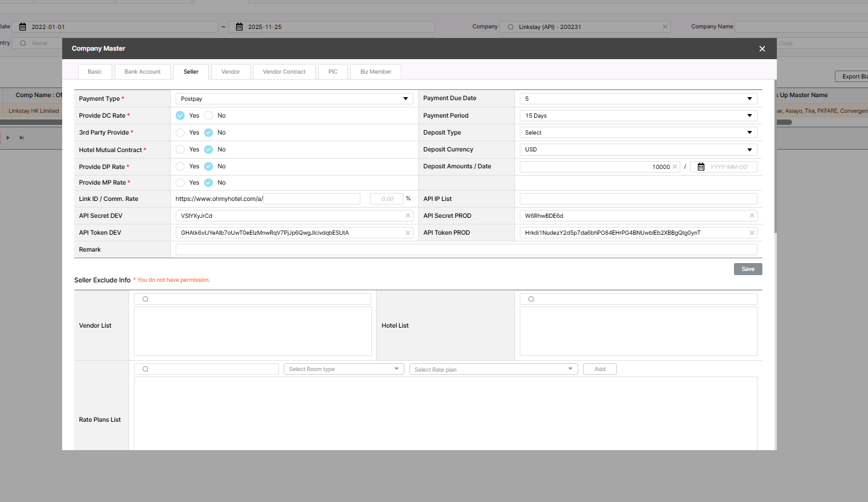Clear the deposit amount 10000

675,167
